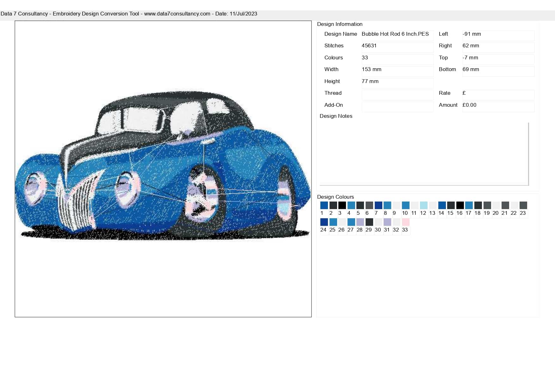This screenshot has width=555, height=392.
Task: Click the Data 7 Consultancy header text
Action: tap(129, 14)
